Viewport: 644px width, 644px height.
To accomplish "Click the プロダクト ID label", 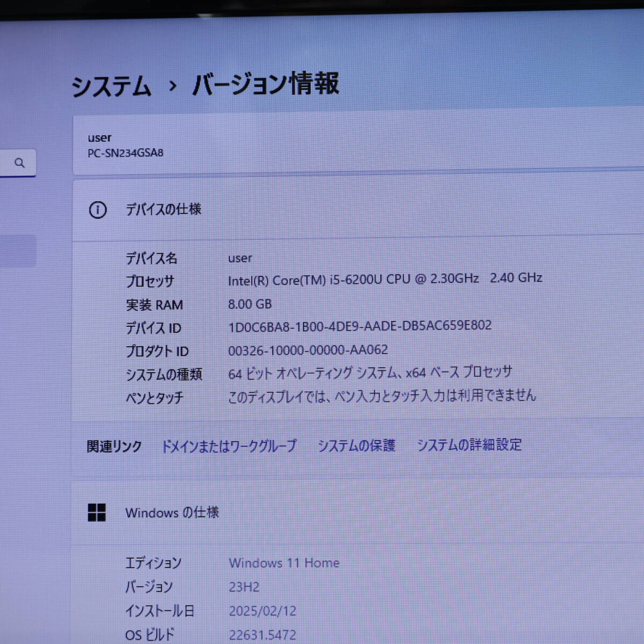I will (157, 351).
